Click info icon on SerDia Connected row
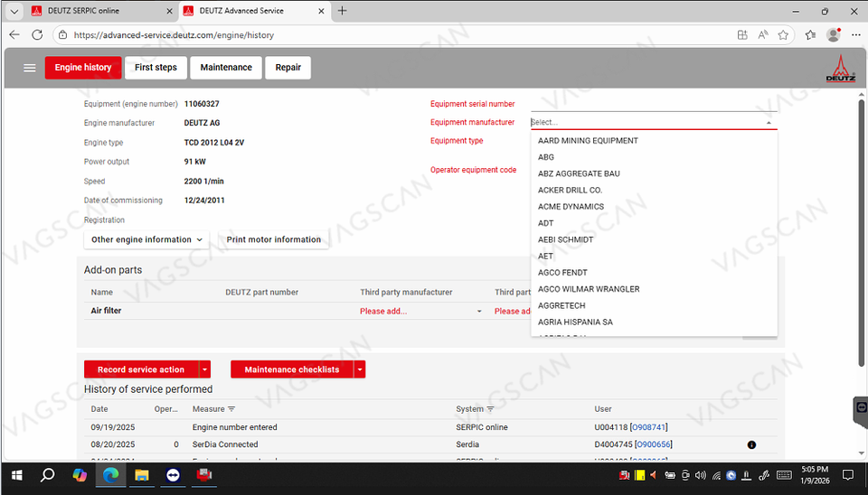868x495 pixels. click(752, 444)
